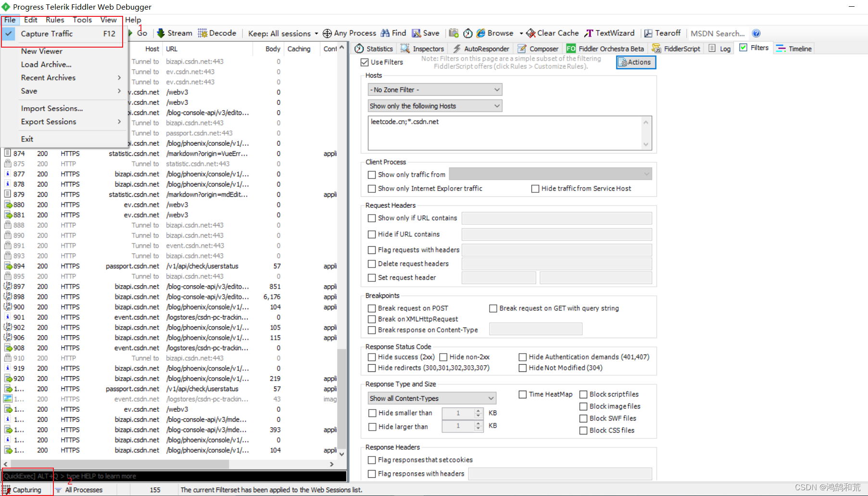
Task: Click the Inspectors tab icon
Action: pos(405,49)
